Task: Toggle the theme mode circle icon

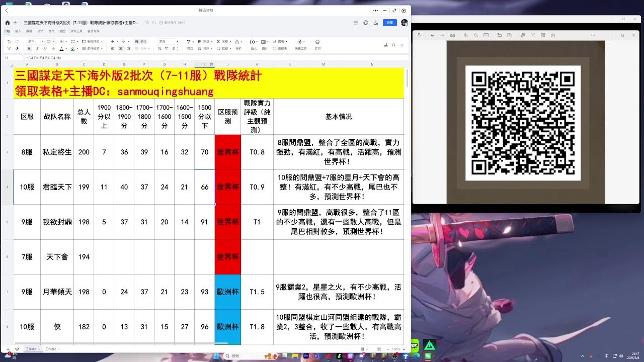Action: 365,23
